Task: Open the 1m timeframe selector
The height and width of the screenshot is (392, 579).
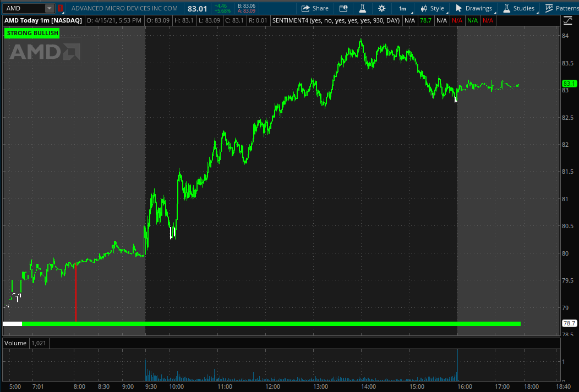Action: click(403, 8)
